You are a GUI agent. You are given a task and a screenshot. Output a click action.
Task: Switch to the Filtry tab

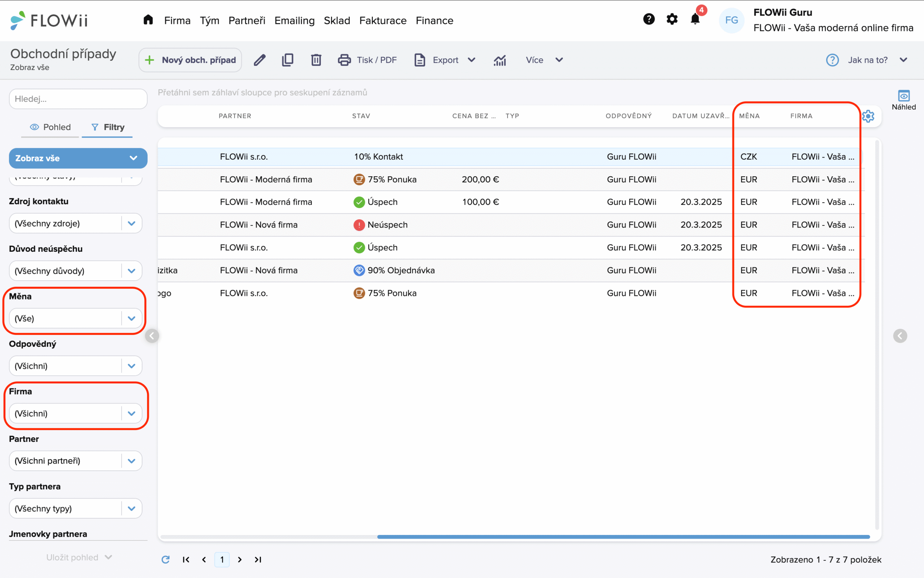point(107,127)
